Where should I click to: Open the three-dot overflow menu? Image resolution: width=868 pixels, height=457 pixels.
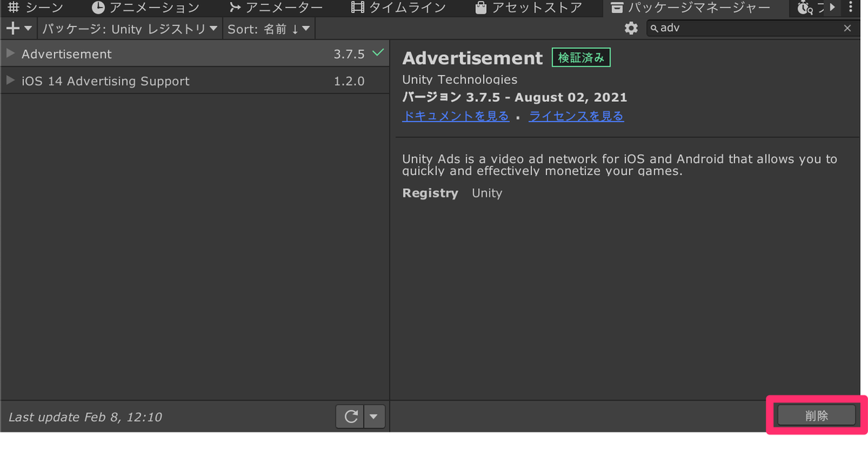point(851,8)
